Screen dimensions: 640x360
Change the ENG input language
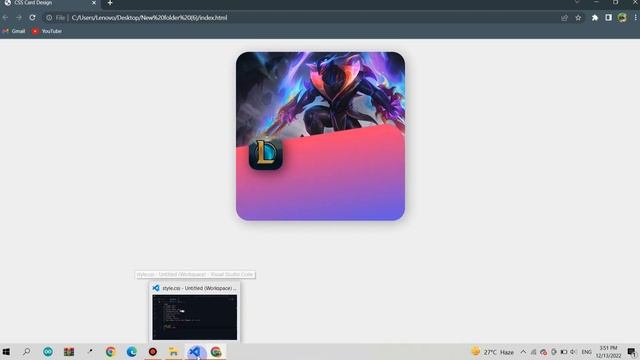(x=587, y=352)
